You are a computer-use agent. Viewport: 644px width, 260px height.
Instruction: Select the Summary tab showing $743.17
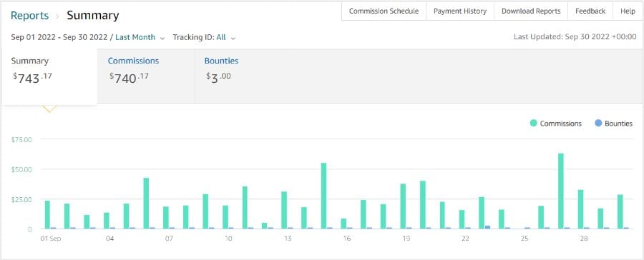[x=49, y=76]
